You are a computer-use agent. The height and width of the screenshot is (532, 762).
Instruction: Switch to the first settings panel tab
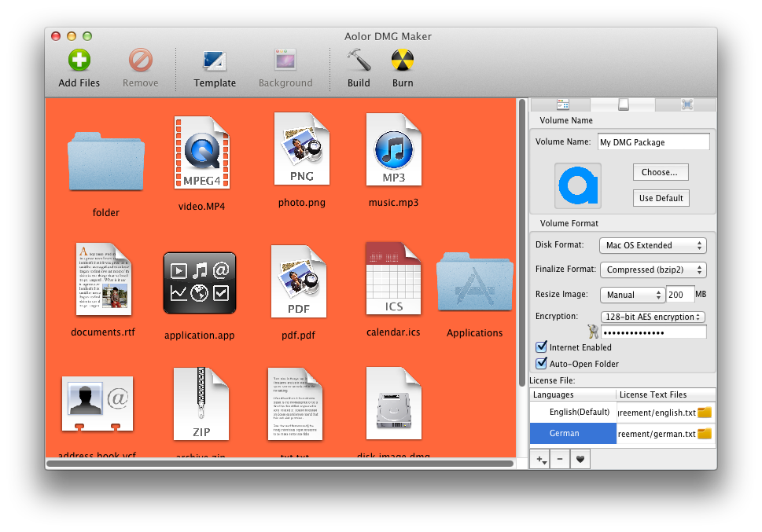[x=561, y=105]
